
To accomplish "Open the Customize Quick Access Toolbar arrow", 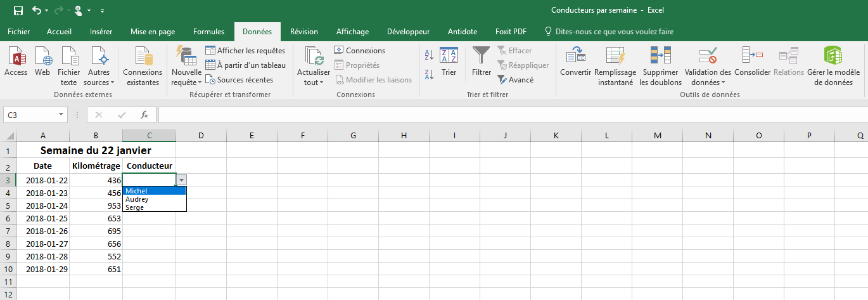I will [x=103, y=11].
